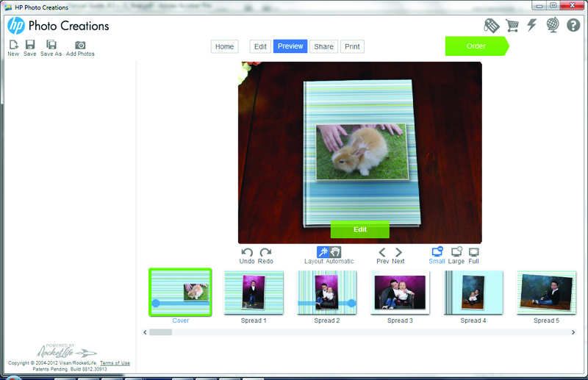The image size is (588, 380).
Task: Select the Spread 3 thumbnail
Action: (x=400, y=293)
